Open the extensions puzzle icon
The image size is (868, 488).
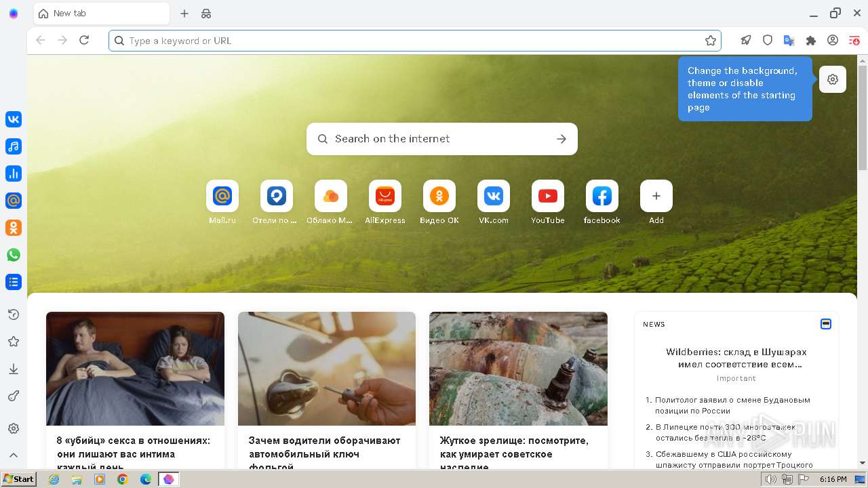click(x=811, y=41)
